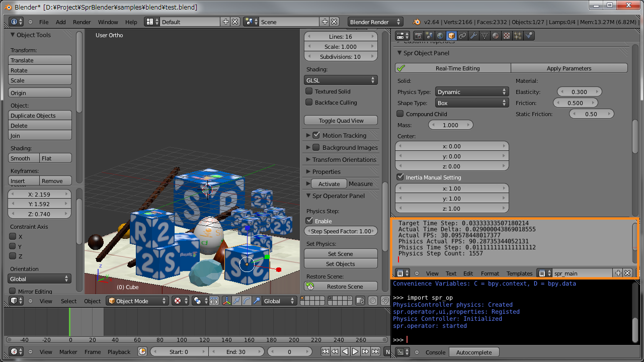Open the timeline Playback menu

tap(119, 352)
